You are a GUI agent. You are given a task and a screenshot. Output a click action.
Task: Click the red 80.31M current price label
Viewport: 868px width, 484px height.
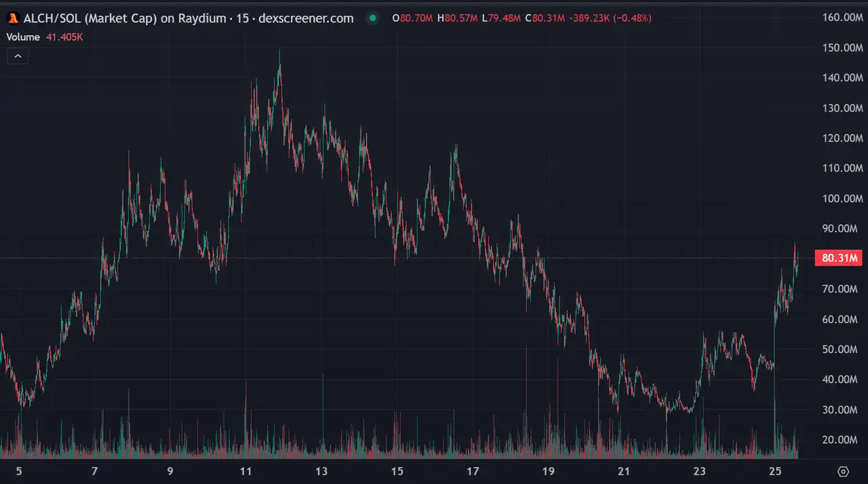(x=840, y=258)
